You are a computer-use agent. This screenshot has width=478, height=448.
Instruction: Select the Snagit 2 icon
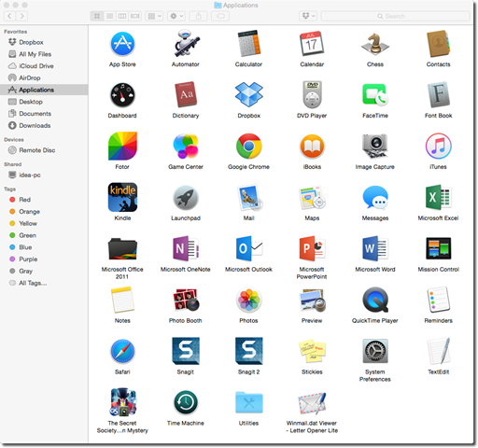click(248, 351)
